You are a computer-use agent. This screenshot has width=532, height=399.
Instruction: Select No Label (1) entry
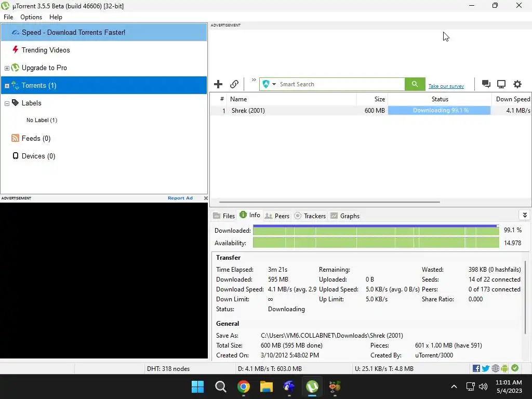click(42, 120)
